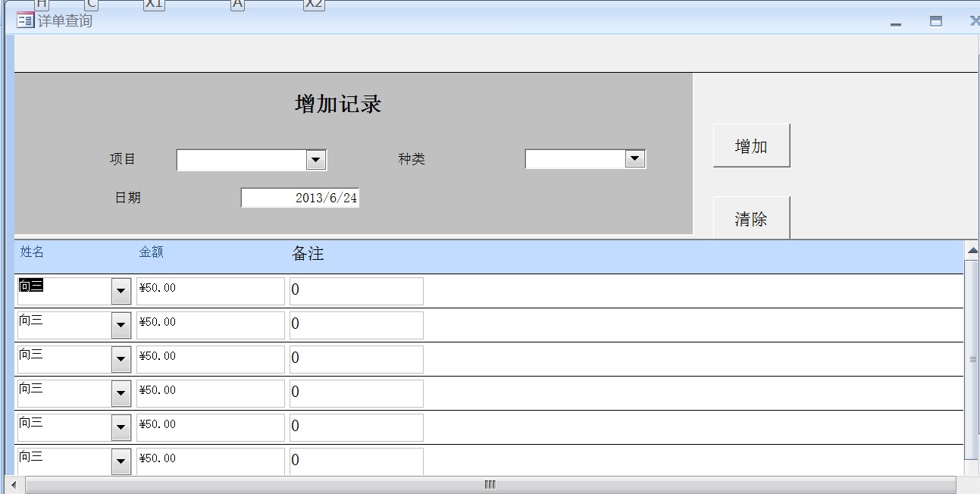The image size is (980, 494).
Task: Select the 金额 column header label
Action: coord(151,252)
